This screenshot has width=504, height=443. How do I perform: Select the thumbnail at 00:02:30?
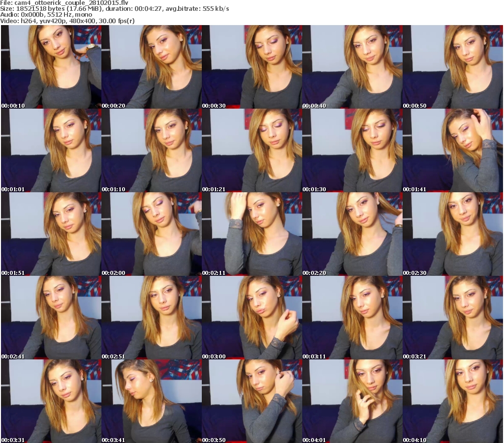(453, 234)
